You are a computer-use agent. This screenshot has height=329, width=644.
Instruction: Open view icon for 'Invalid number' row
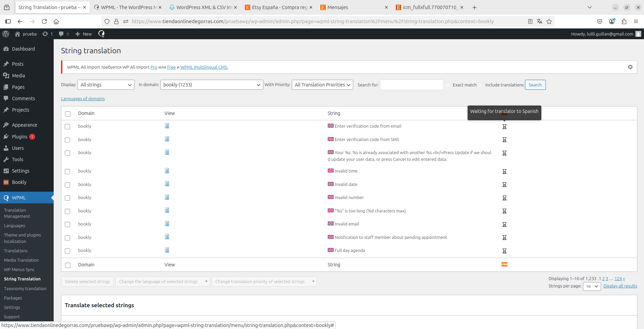pos(167,197)
